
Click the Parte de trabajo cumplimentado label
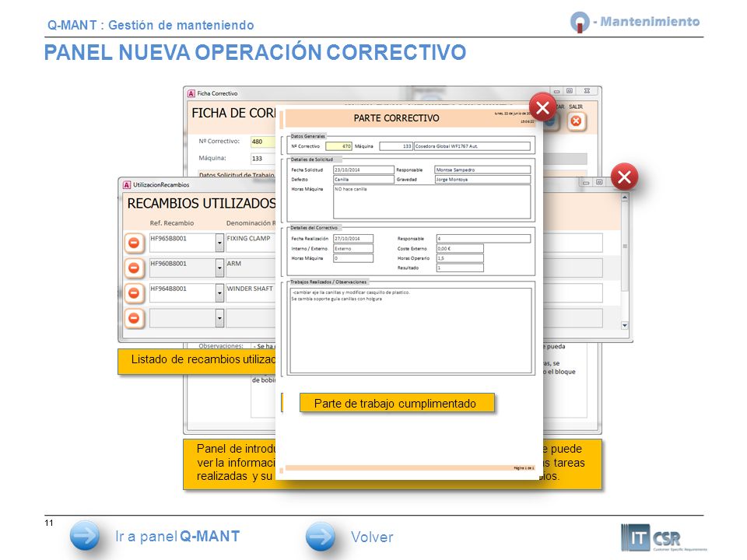point(397,403)
